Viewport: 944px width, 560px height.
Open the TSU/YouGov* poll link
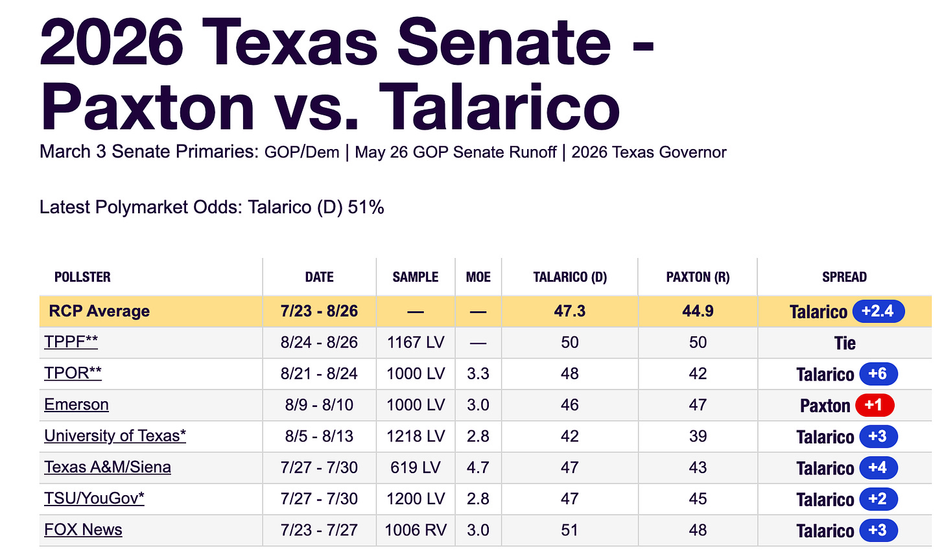click(94, 498)
